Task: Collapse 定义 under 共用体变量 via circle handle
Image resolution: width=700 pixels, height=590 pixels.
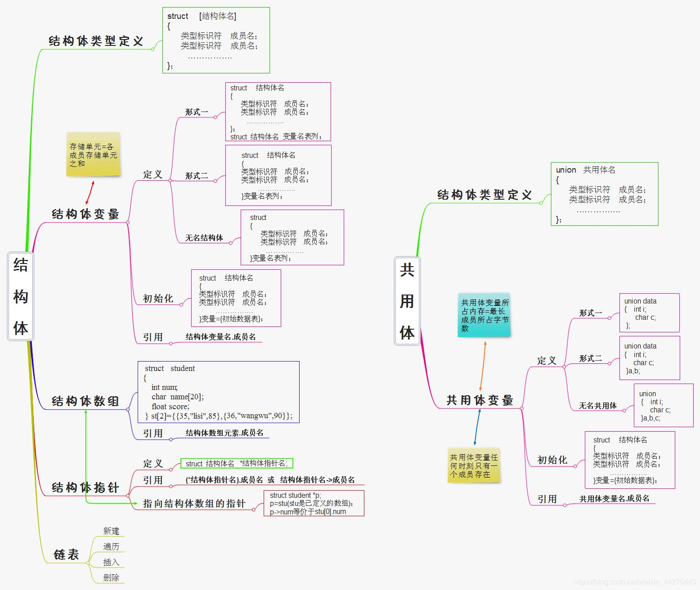Action: click(564, 367)
